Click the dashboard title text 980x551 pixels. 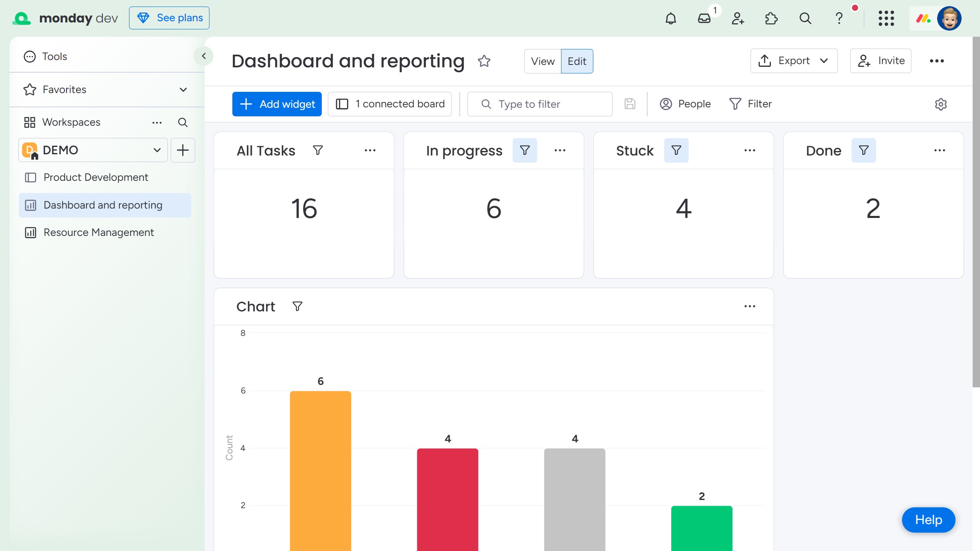(x=348, y=61)
